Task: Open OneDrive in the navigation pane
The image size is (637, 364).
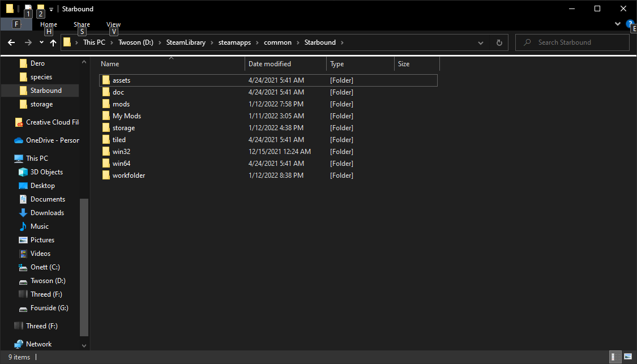Action: (x=52, y=140)
